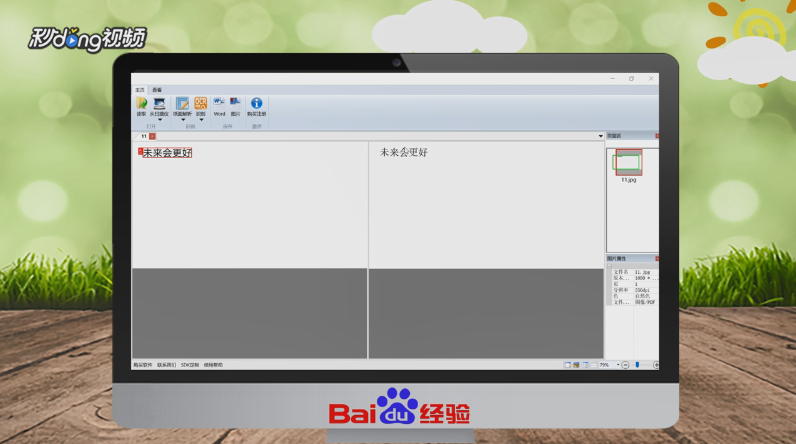Switch to the 查看 ribbon tab
This screenshot has width=796, height=444.
pos(157,90)
